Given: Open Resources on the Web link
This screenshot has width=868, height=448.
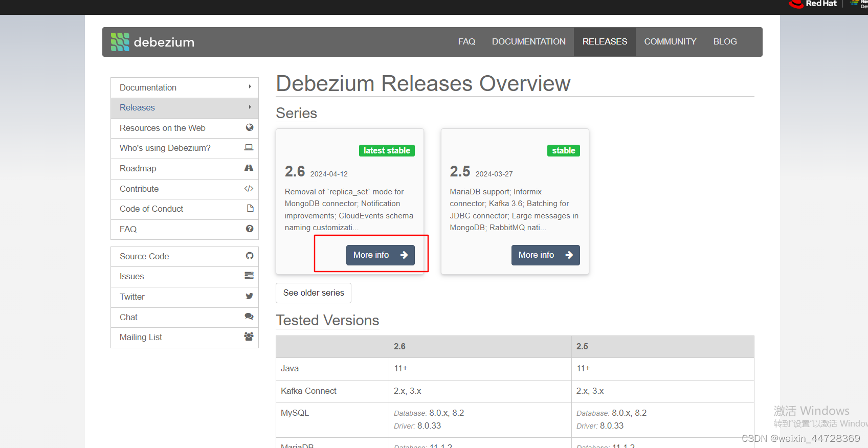Looking at the screenshot, I should (185, 128).
